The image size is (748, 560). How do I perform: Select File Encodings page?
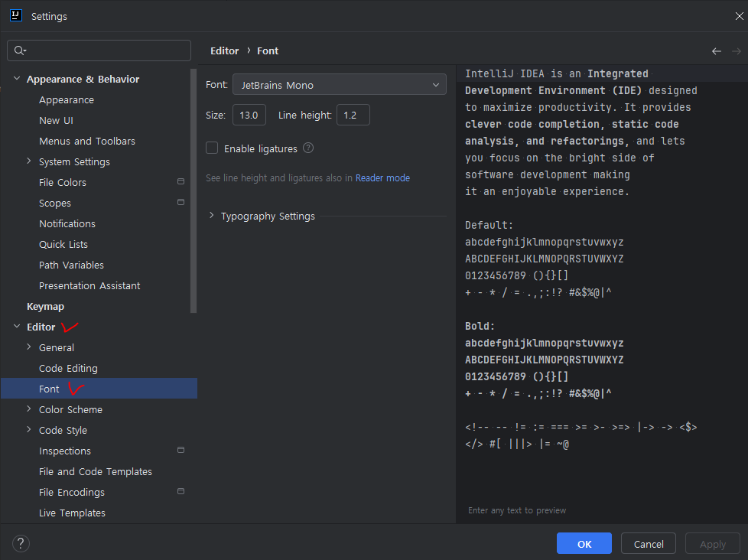72,492
